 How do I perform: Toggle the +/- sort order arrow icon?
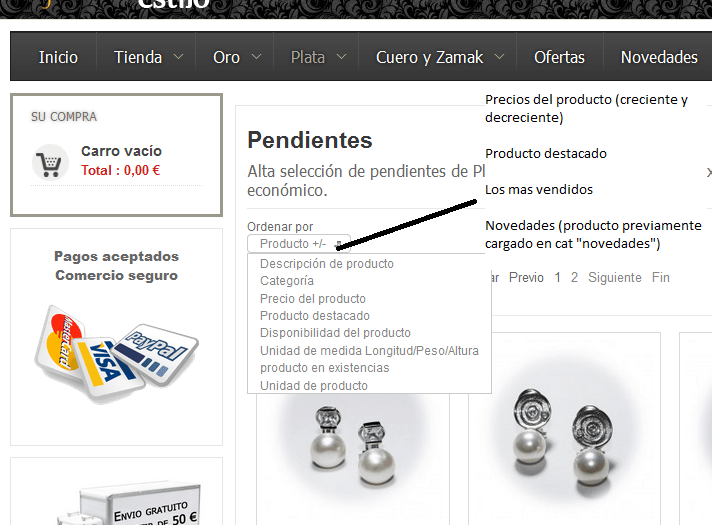coord(338,244)
